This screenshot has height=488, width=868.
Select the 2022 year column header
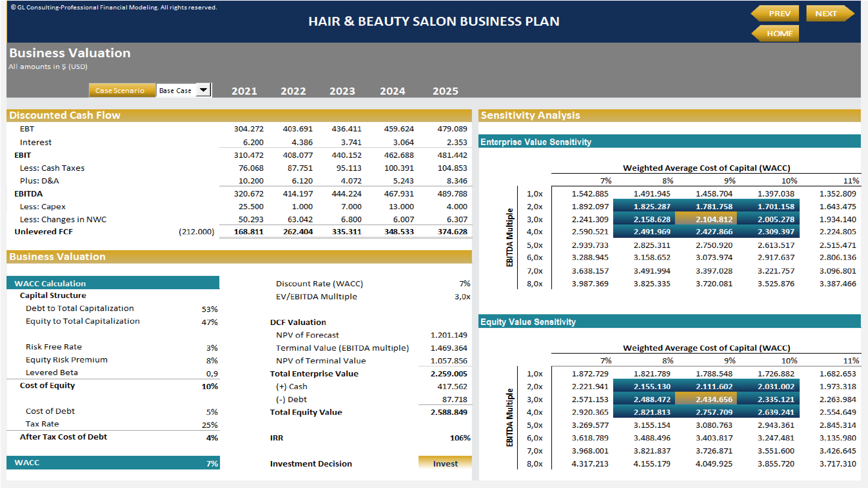pyautogui.click(x=293, y=91)
